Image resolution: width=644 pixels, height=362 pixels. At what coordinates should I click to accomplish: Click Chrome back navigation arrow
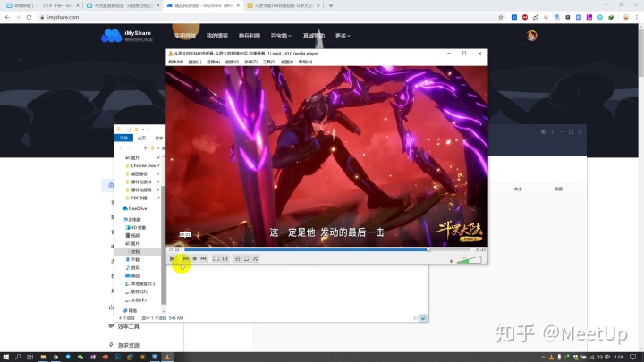click(x=7, y=17)
